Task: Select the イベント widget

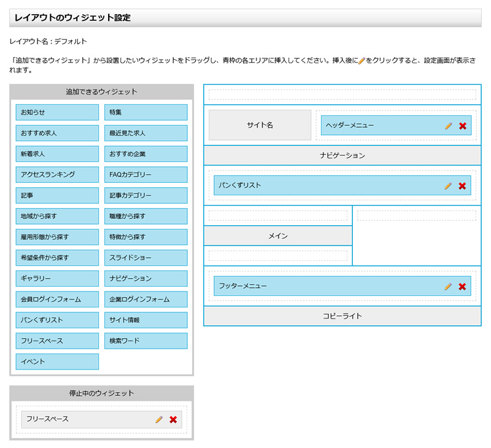Action: click(56, 361)
